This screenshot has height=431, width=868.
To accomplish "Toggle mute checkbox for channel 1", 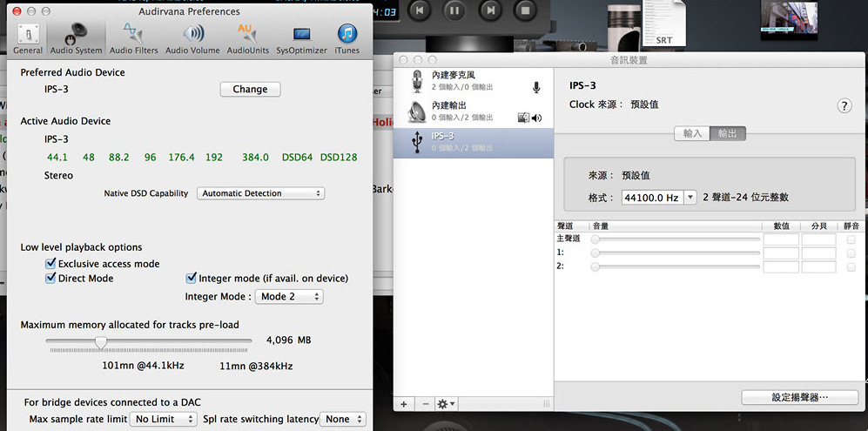I will pyautogui.click(x=851, y=253).
